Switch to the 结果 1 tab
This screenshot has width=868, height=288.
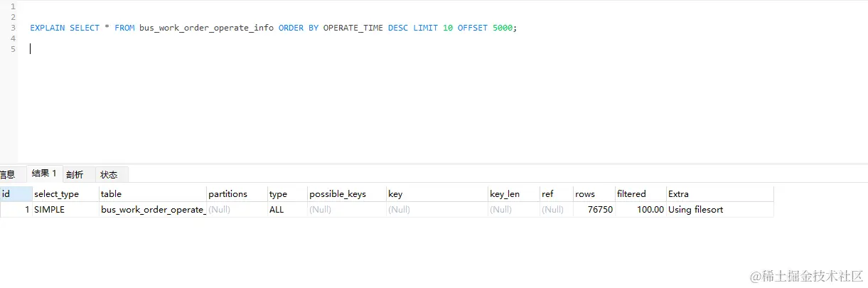coord(44,174)
